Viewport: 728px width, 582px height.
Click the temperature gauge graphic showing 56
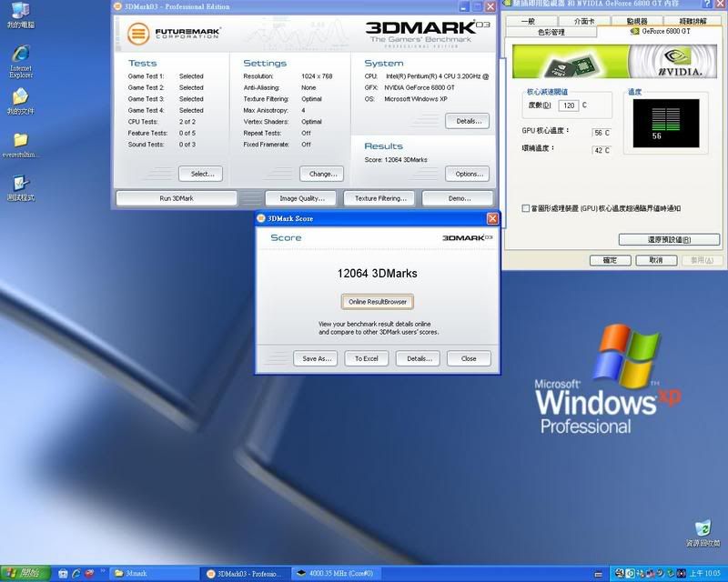666,123
